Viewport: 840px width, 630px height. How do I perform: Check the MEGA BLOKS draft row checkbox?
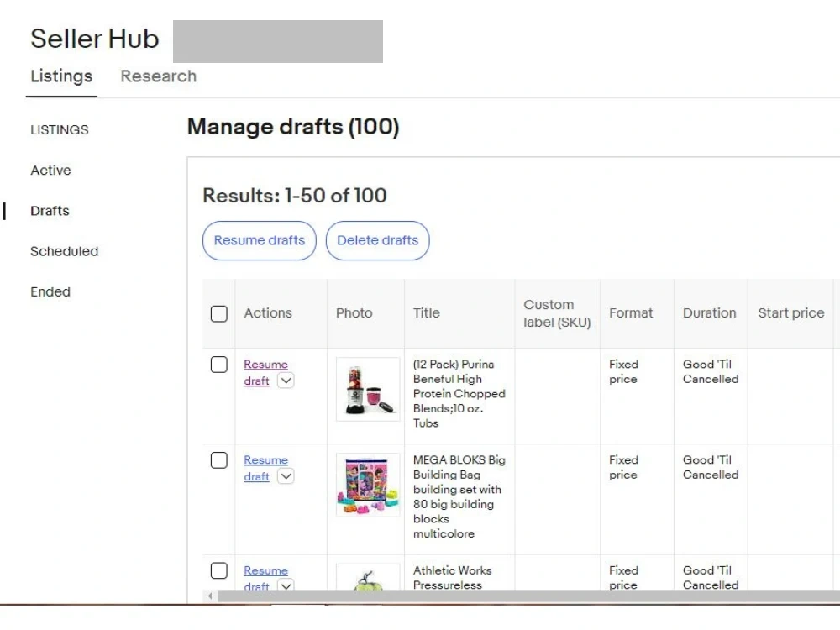219,460
